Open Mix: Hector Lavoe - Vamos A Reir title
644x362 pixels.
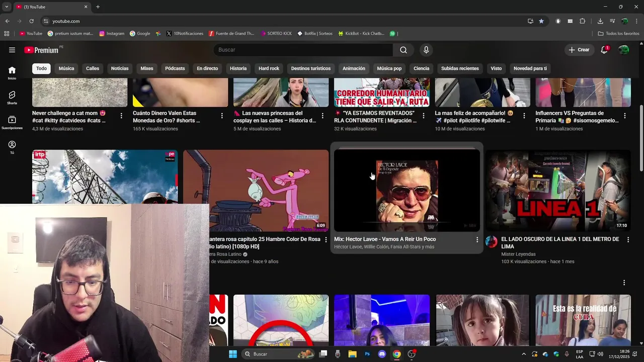coord(385,239)
